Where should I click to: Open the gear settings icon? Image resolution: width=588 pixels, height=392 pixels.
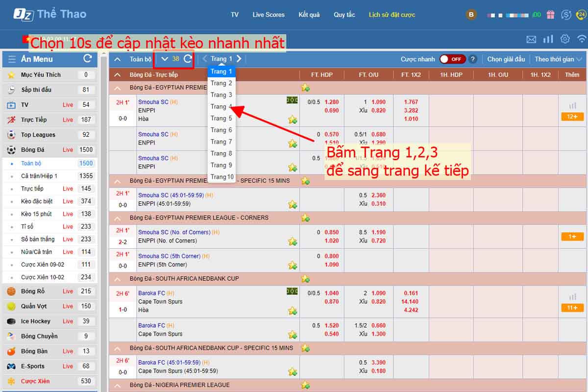pos(565,39)
